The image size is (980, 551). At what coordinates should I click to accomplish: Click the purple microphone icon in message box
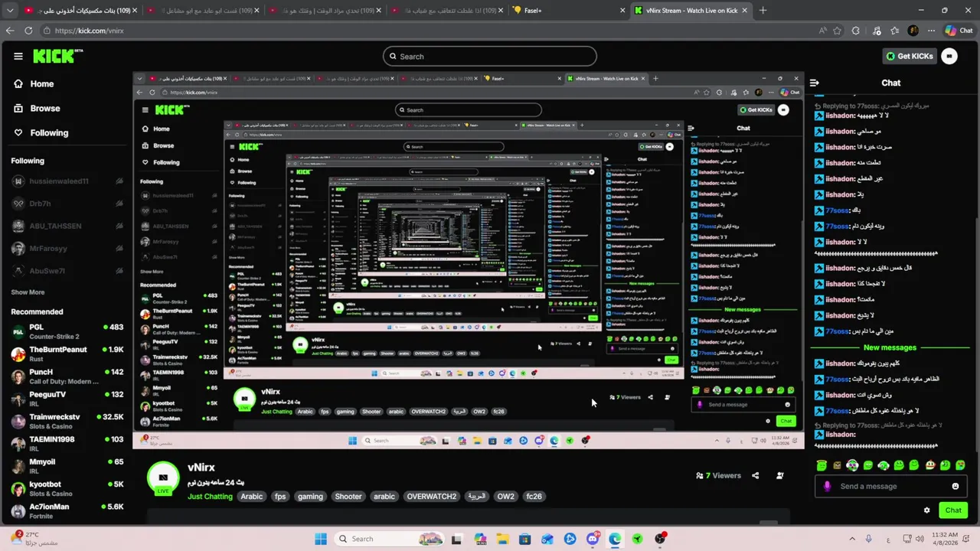(x=827, y=486)
